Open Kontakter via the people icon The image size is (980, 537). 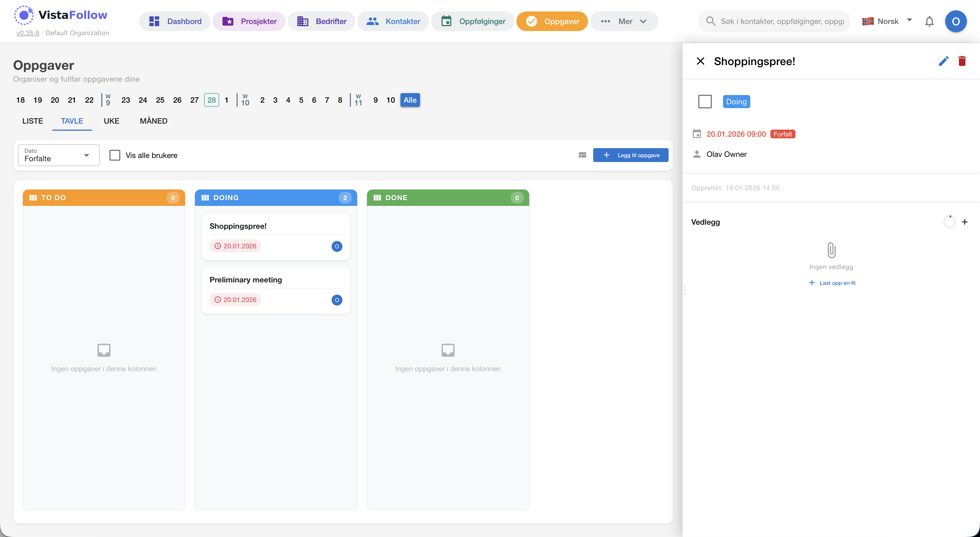(373, 21)
